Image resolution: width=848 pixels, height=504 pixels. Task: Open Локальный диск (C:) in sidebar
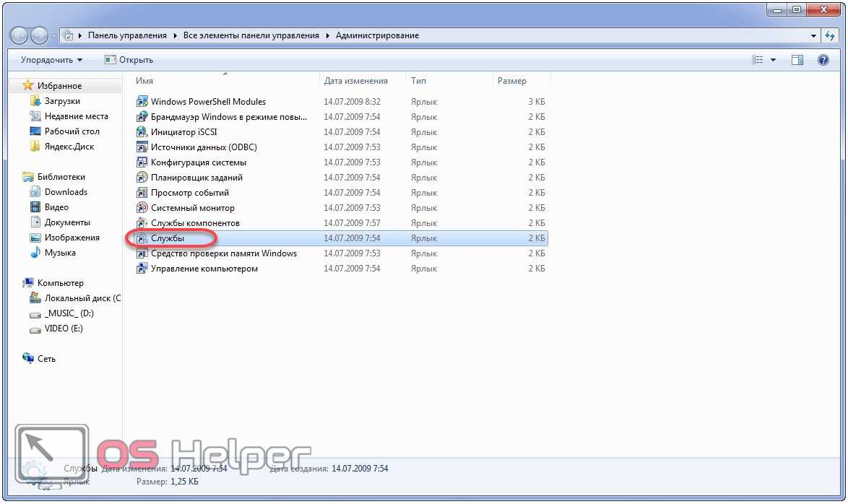tap(82, 298)
